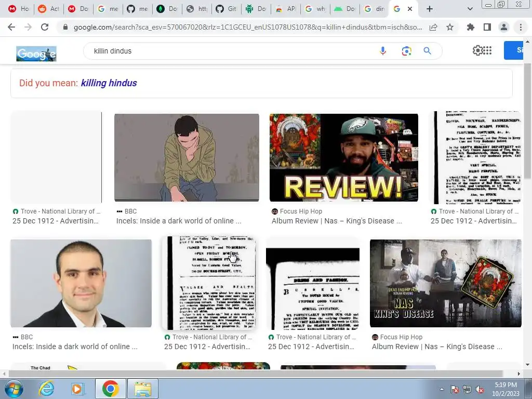The width and height of the screenshot is (532, 399).
Task: Switch to the 'API' tab
Action: 286,9
